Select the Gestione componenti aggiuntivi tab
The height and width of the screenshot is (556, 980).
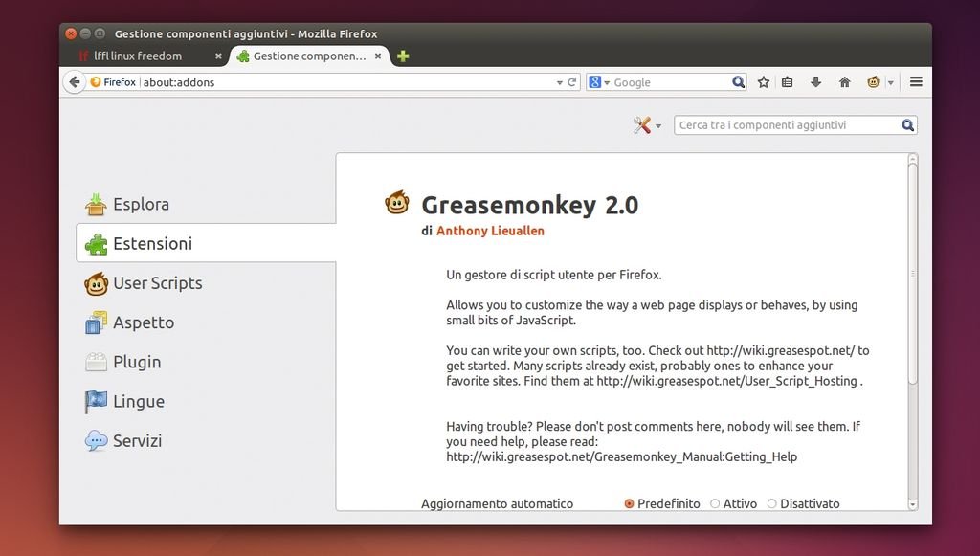click(309, 56)
